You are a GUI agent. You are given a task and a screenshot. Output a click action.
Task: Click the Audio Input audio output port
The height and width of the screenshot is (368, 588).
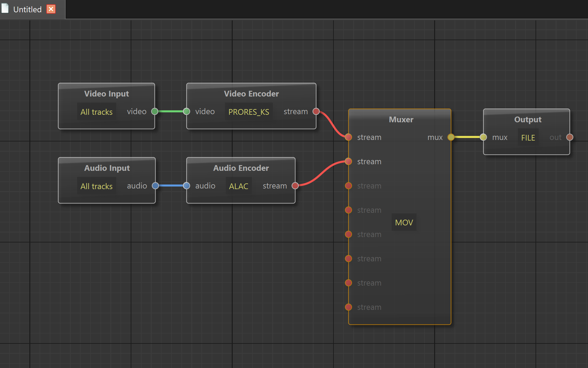(x=155, y=186)
